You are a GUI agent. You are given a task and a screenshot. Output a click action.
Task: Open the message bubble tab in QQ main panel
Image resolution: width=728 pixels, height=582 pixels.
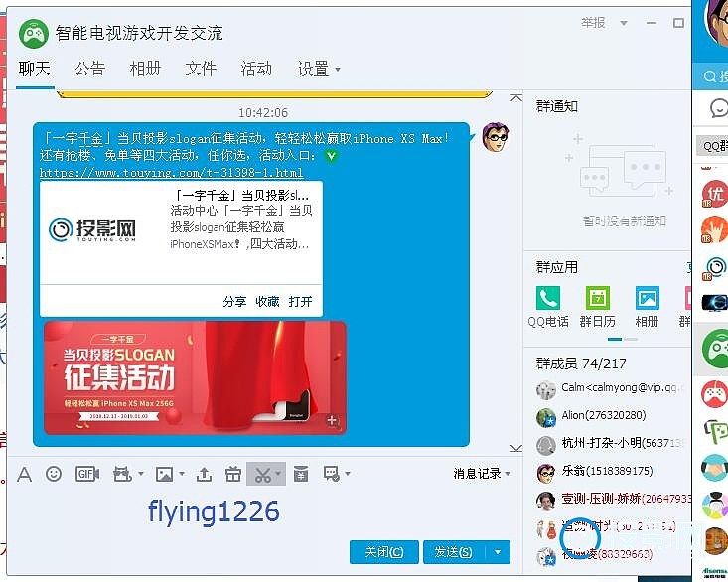pyautogui.click(x=719, y=109)
